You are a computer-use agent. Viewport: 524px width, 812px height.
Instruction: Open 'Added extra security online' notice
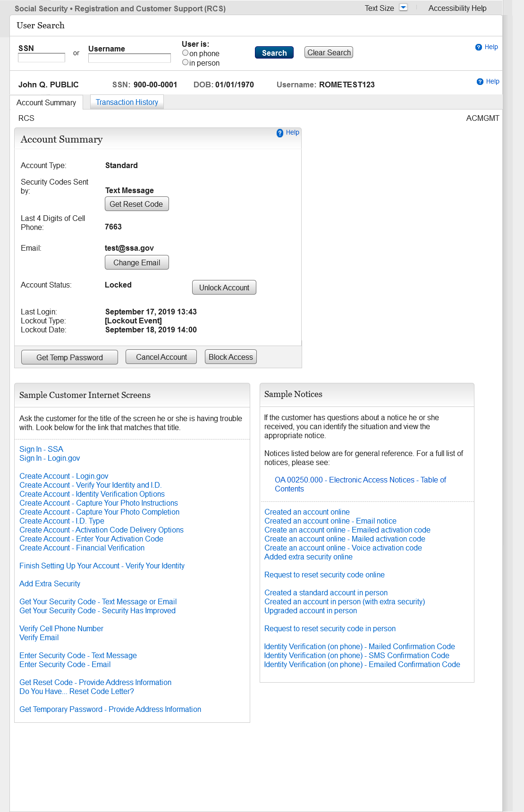pos(309,557)
